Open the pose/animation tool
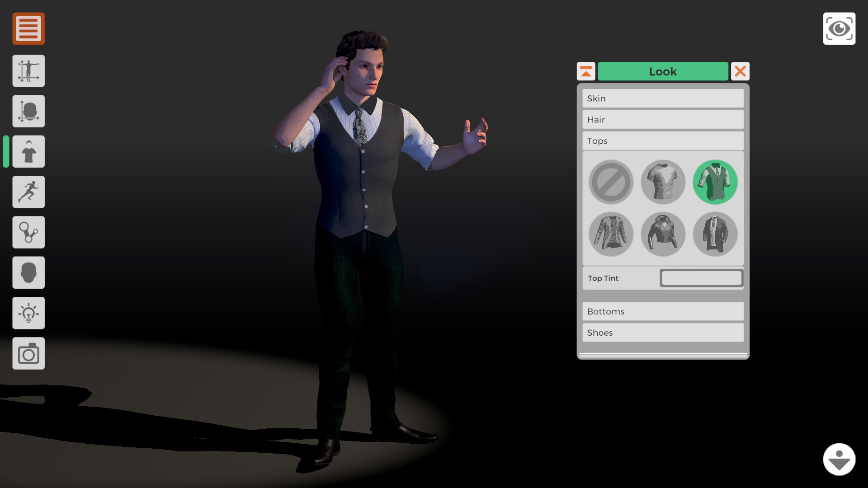 click(28, 192)
